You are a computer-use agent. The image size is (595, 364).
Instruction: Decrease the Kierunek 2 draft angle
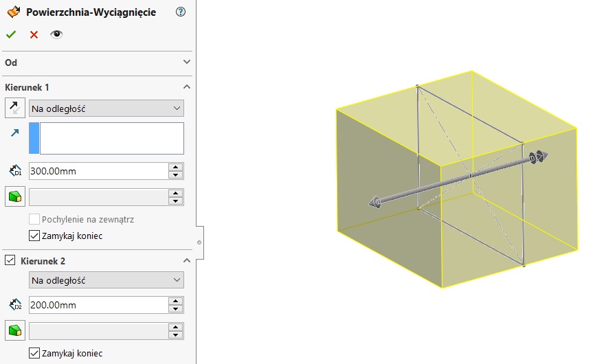(x=176, y=335)
